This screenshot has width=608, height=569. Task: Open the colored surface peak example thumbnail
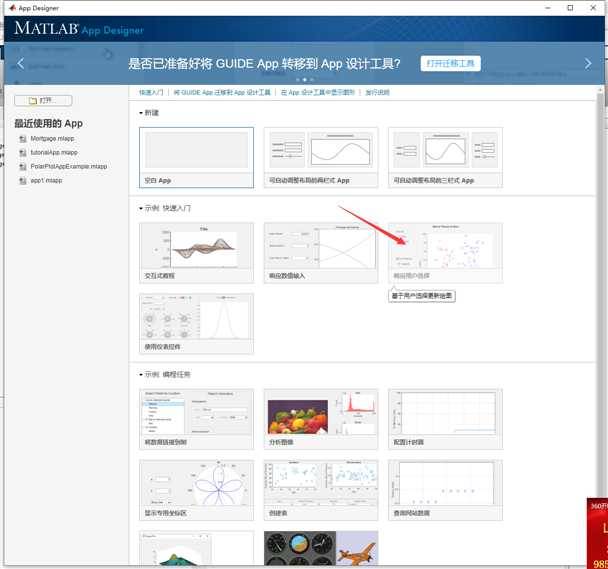click(196, 548)
